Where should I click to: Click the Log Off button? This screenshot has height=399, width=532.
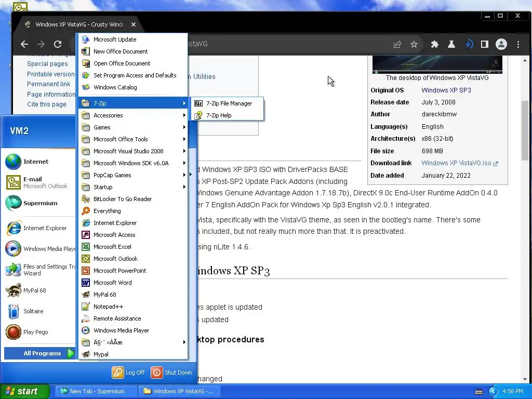129,373
